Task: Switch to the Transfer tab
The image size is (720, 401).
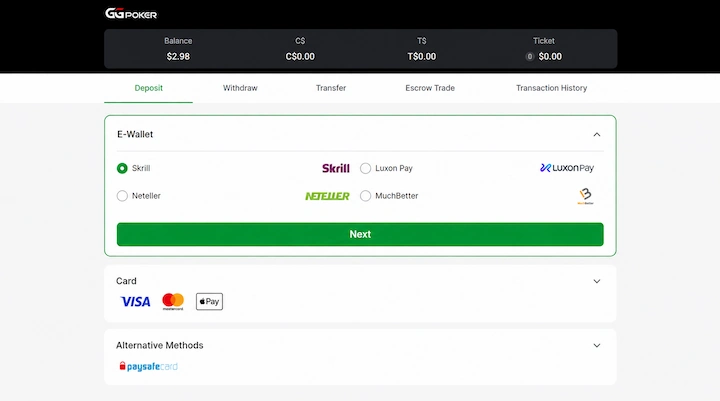Action: click(x=331, y=88)
